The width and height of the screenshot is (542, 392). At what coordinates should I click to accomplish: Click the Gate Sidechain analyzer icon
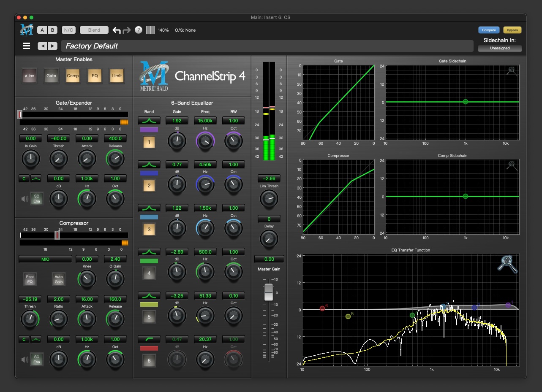[512, 71]
